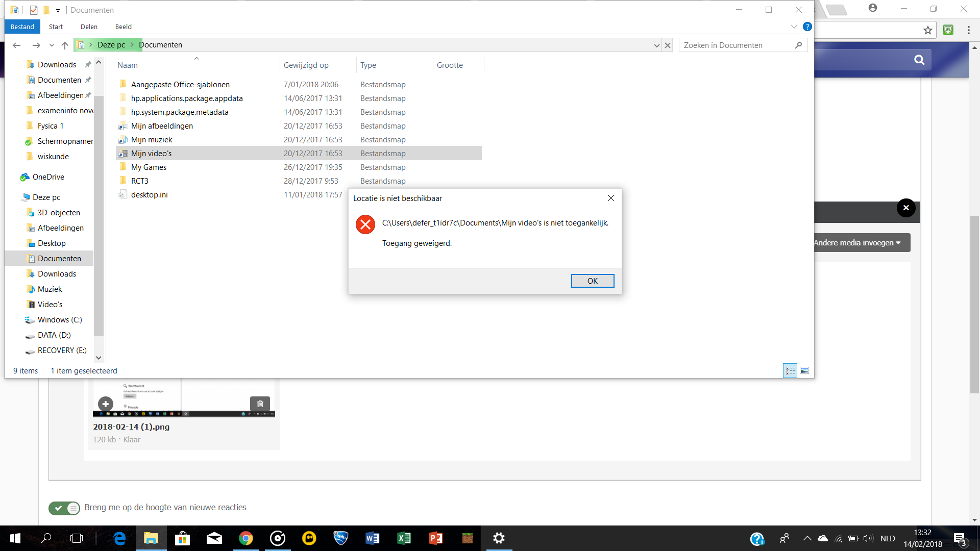This screenshot has height=551, width=980.
Task: Expand the address bar history dropdown
Action: 656,45
